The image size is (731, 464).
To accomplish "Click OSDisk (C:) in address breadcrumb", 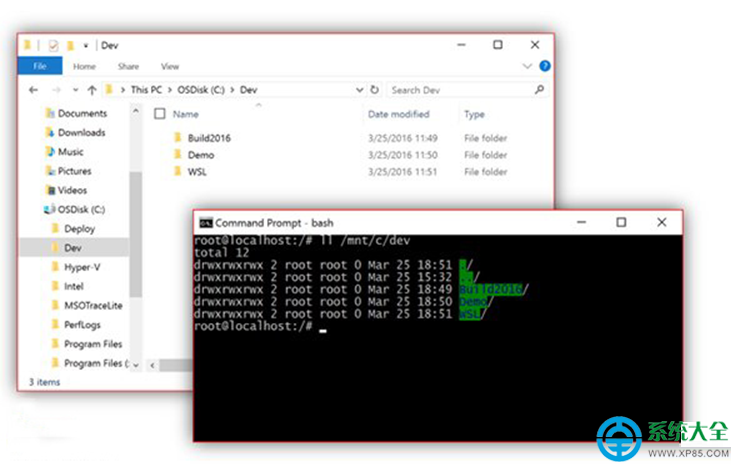I will point(201,90).
